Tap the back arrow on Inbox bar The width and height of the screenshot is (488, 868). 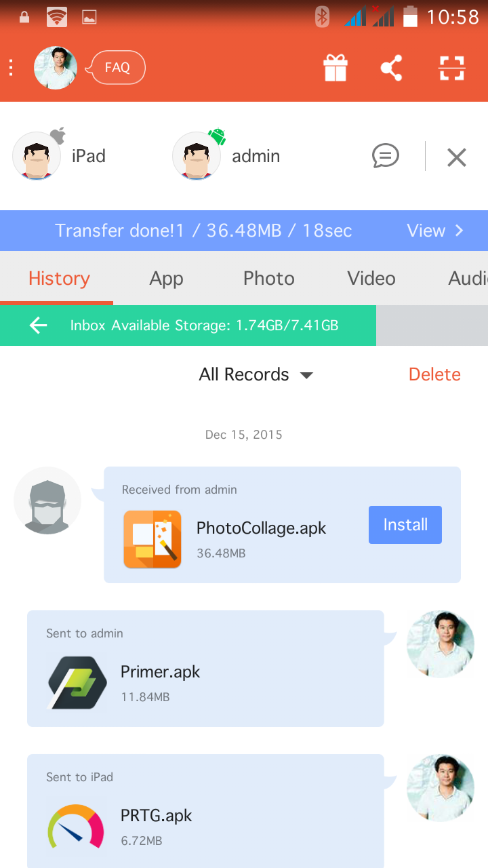point(39,325)
